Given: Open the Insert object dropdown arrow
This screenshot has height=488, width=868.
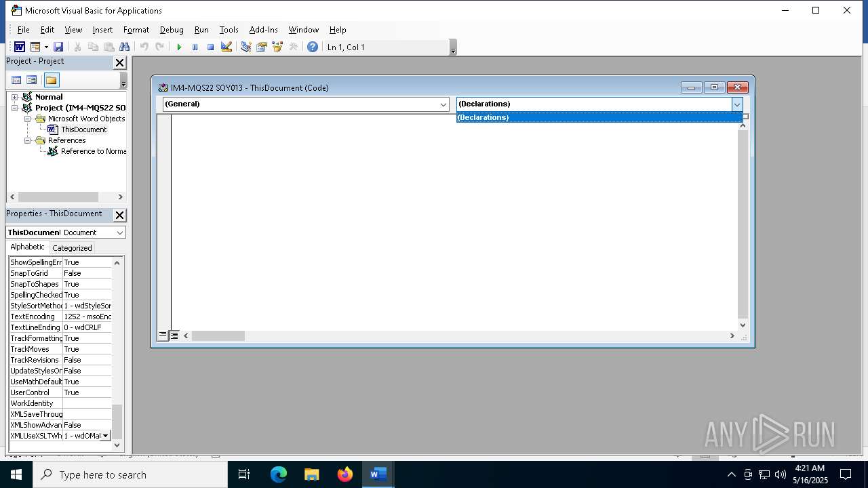Looking at the screenshot, I should click(x=46, y=47).
